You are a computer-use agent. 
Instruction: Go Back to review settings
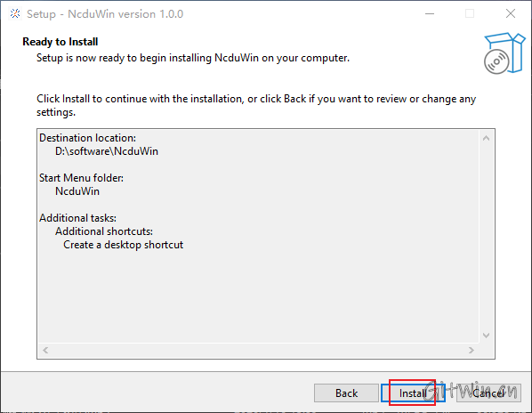pyautogui.click(x=346, y=393)
